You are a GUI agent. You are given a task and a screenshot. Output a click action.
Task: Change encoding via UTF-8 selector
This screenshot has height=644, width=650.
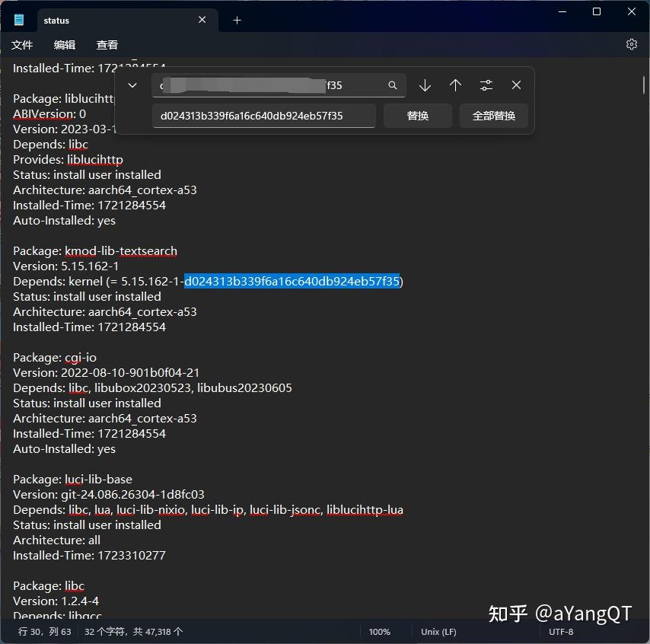pyautogui.click(x=561, y=632)
